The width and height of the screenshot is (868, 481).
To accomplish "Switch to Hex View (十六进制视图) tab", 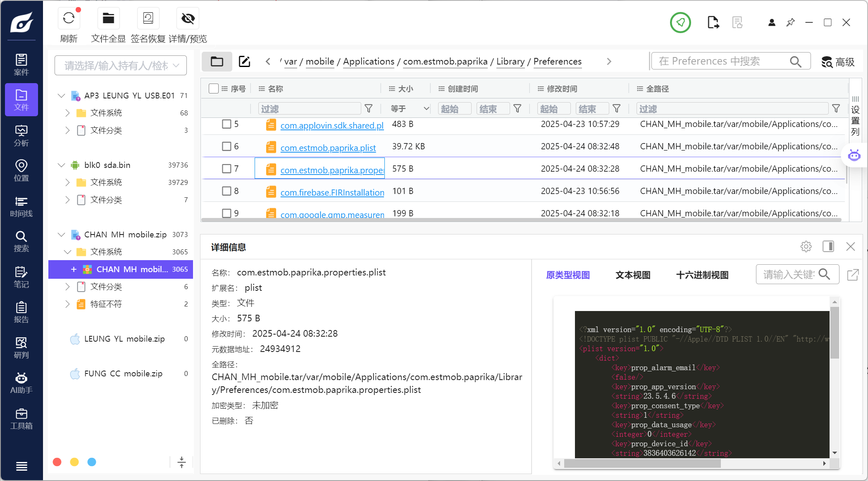I will 702,275.
